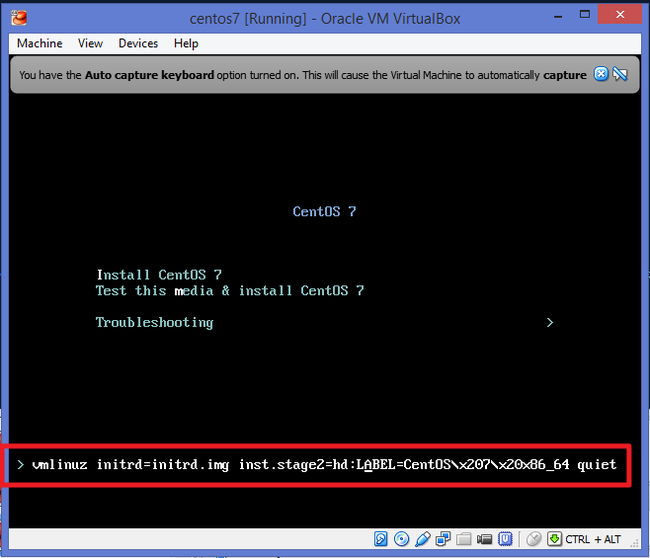
Task: Click the optical disc status icon
Action: click(401, 539)
